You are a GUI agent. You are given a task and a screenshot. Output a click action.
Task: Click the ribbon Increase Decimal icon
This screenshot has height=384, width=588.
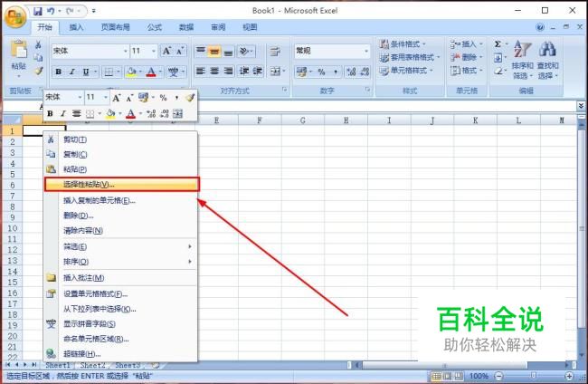coord(351,72)
